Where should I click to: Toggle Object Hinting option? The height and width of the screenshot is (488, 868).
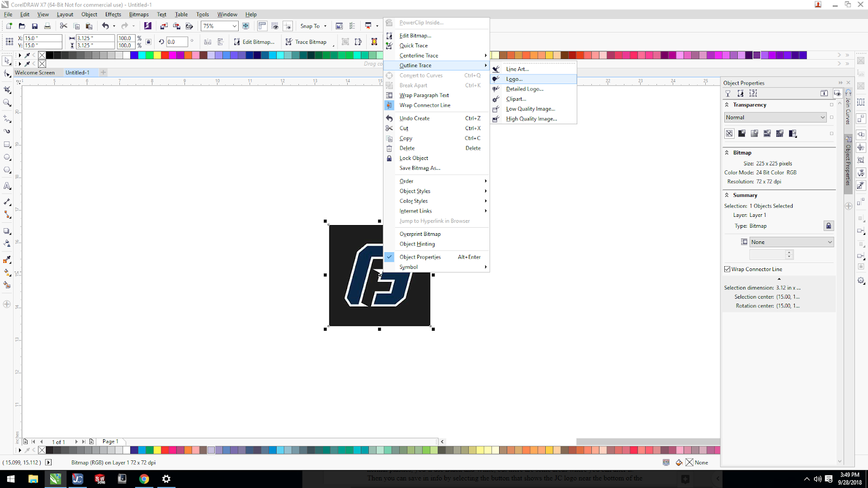(x=436, y=244)
